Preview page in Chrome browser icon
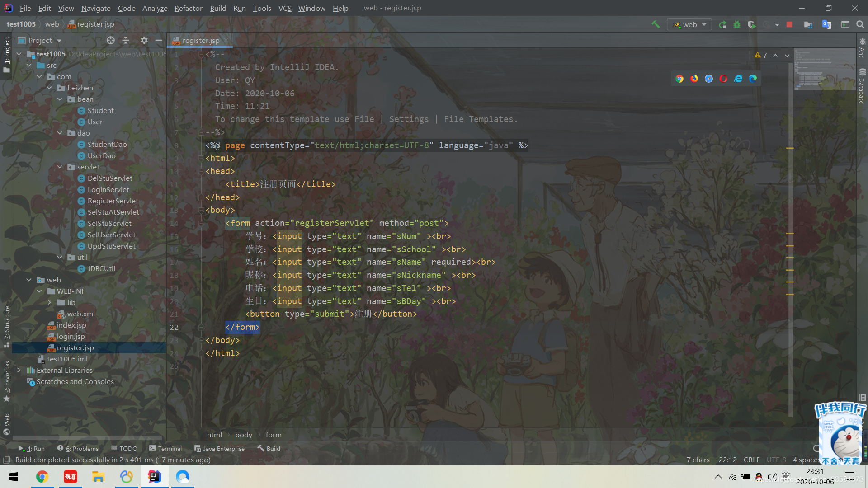868x488 pixels. pyautogui.click(x=679, y=79)
